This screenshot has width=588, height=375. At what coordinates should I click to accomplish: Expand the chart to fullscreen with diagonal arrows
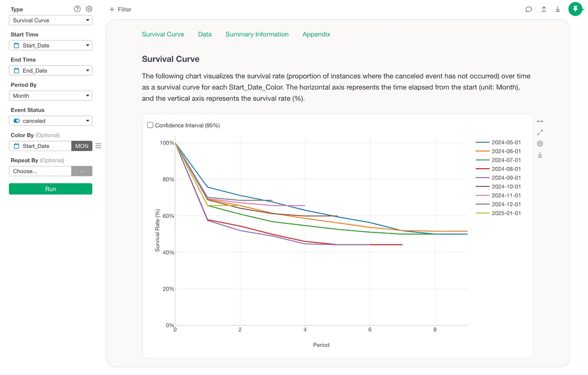(x=540, y=132)
